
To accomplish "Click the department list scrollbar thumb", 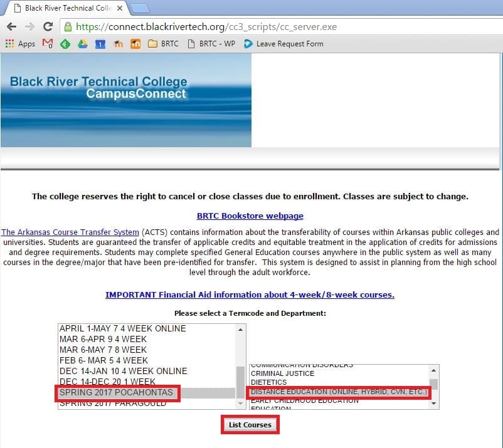I will coord(434,384).
